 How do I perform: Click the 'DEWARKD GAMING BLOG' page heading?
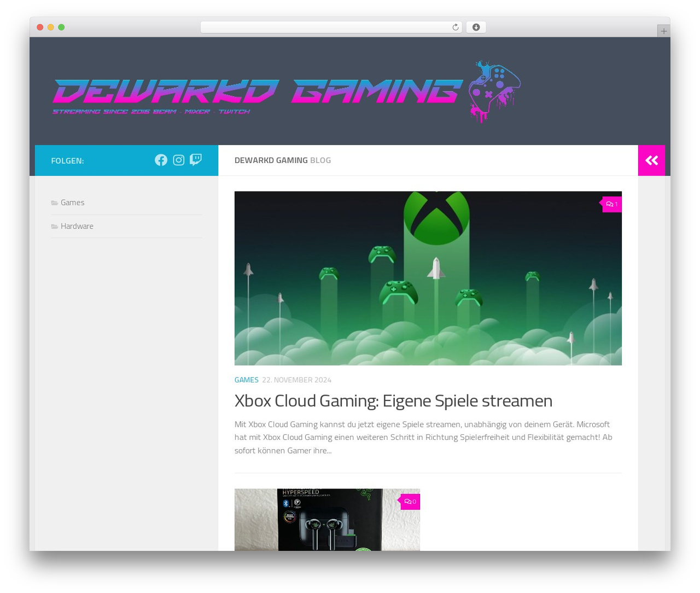[x=283, y=160]
